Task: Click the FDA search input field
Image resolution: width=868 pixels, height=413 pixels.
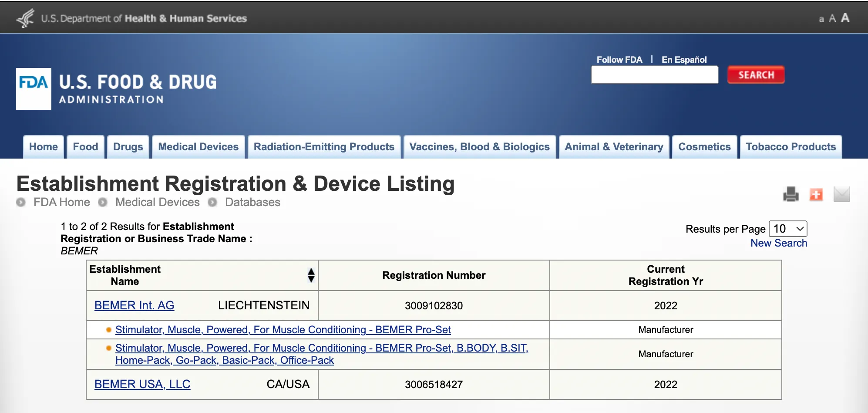Action: pyautogui.click(x=654, y=75)
